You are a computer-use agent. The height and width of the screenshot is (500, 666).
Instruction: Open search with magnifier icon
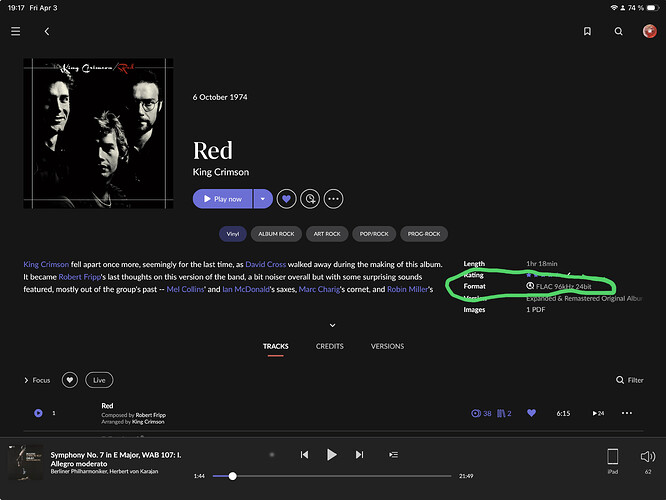click(618, 31)
